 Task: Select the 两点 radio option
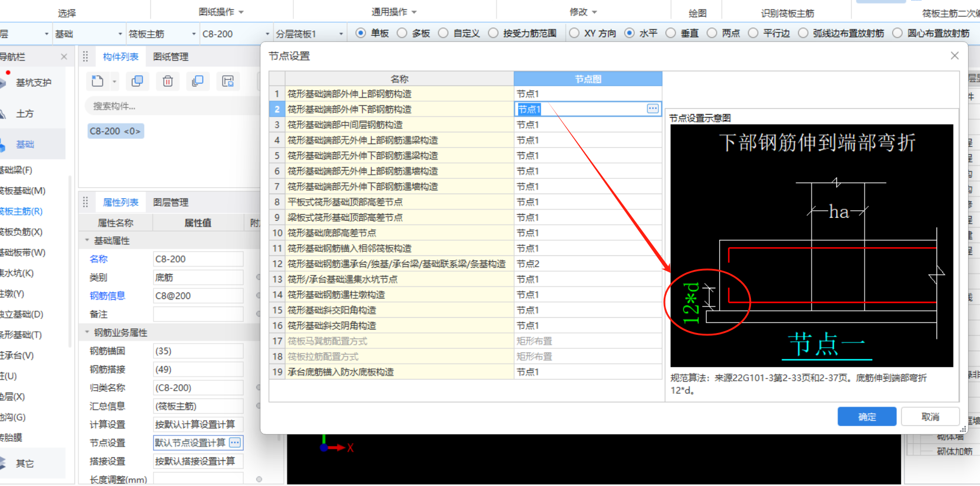[x=711, y=33]
